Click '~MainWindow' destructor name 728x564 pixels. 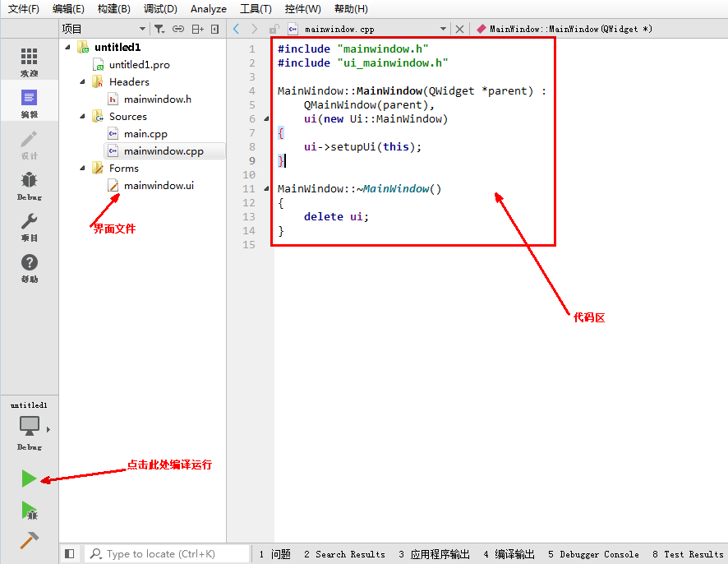[x=393, y=188]
